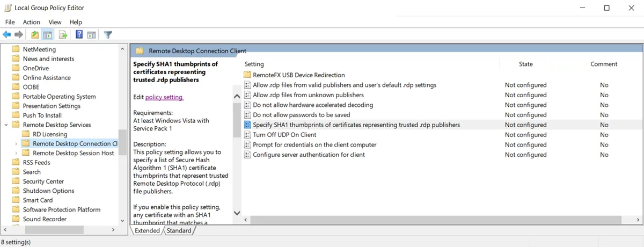Screen dimensions: 644x247
Task: Switch to the Standard tab
Action: click(x=179, y=230)
